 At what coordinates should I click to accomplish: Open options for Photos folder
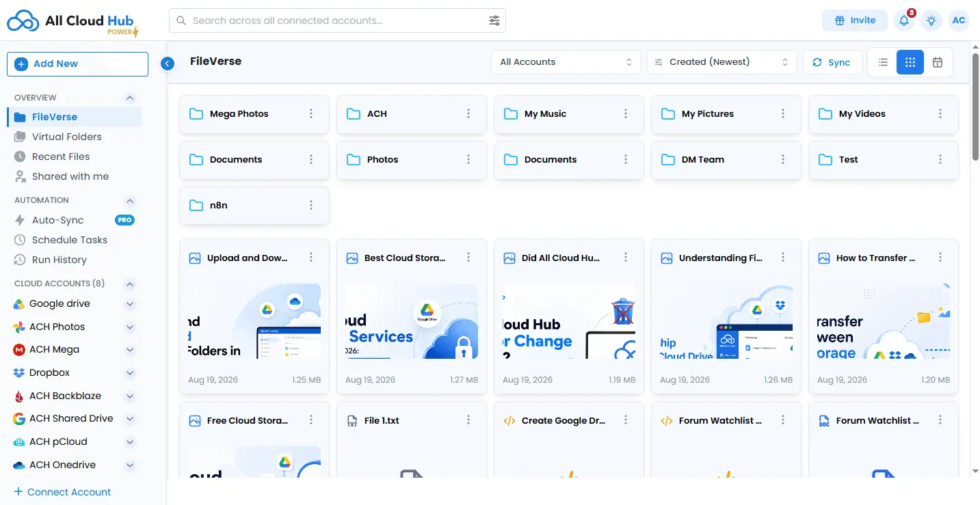468,160
